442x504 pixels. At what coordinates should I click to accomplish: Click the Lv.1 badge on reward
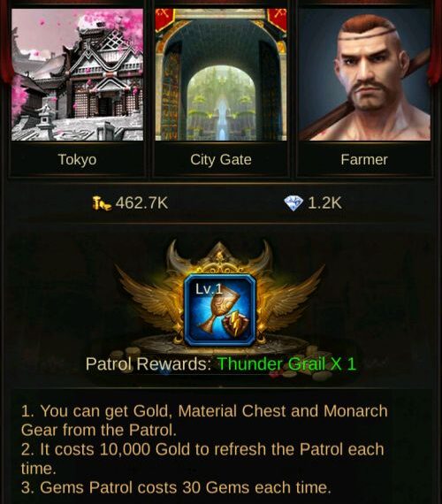coord(209,289)
